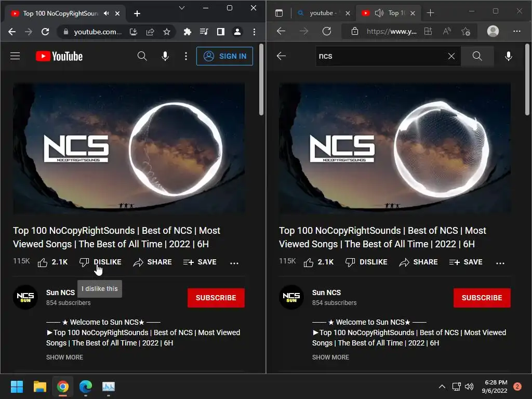Open more actions ellipsis in Chrome video
The height and width of the screenshot is (399, 532).
(234, 263)
